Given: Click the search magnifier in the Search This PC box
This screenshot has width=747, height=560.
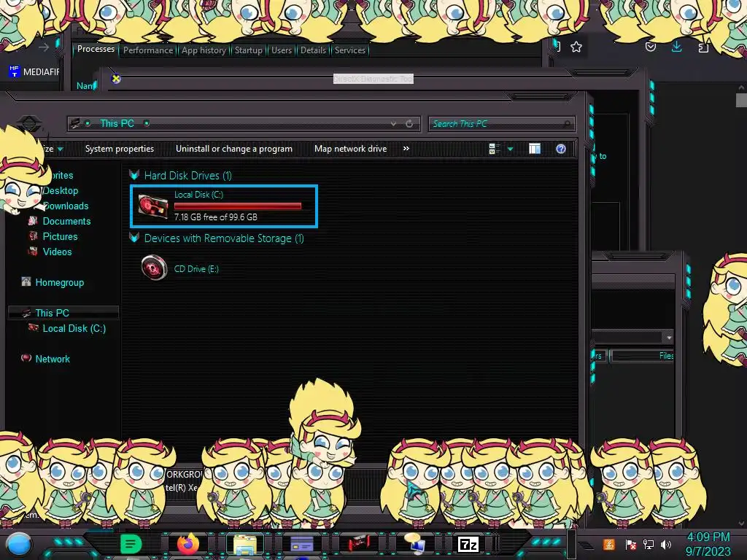Looking at the screenshot, I should [x=566, y=124].
